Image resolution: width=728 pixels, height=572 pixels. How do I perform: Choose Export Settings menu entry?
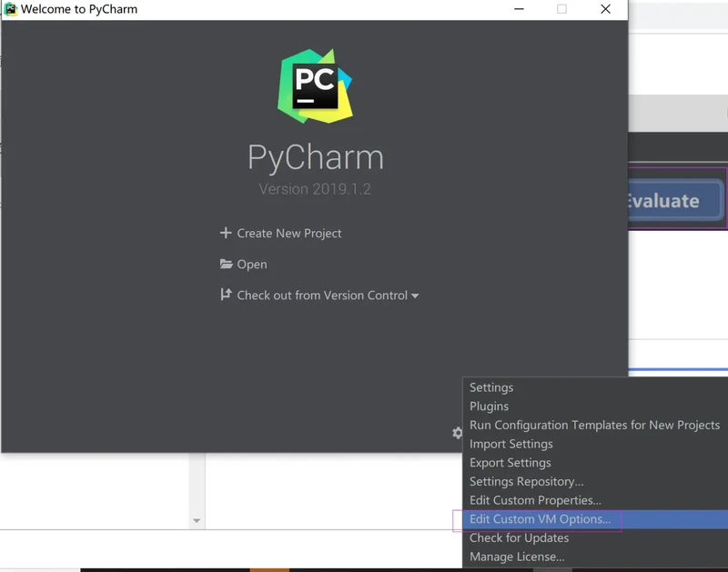[510, 463]
